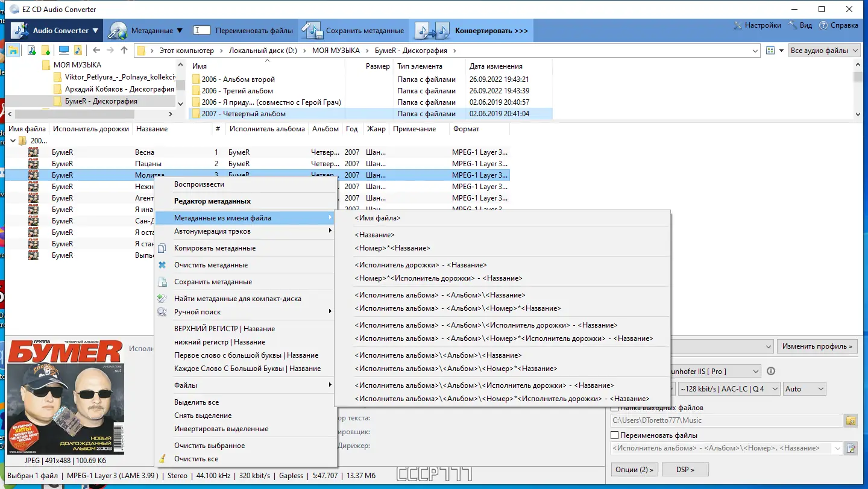
Task: Enable the Папка выходных файлов checkbox
Action: pyautogui.click(x=615, y=408)
